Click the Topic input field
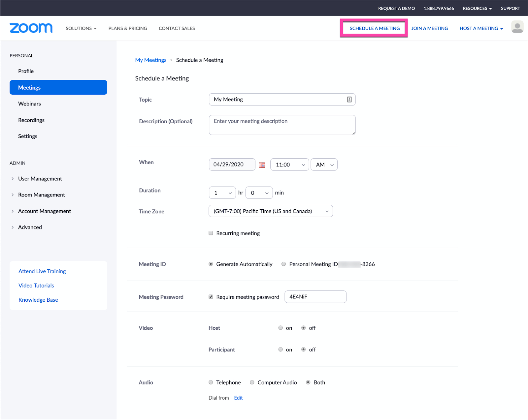 pos(282,100)
